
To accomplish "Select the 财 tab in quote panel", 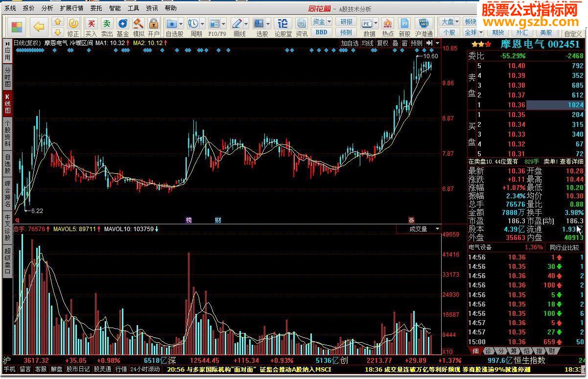I will 552,351.
